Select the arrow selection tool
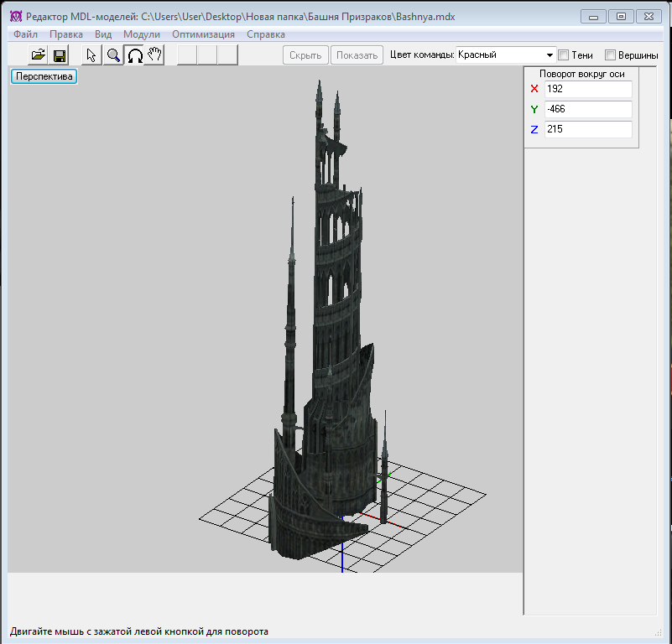 click(92, 55)
